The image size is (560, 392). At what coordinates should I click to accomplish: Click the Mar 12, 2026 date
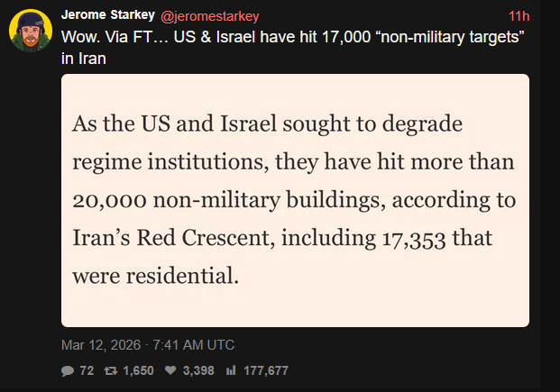98,344
